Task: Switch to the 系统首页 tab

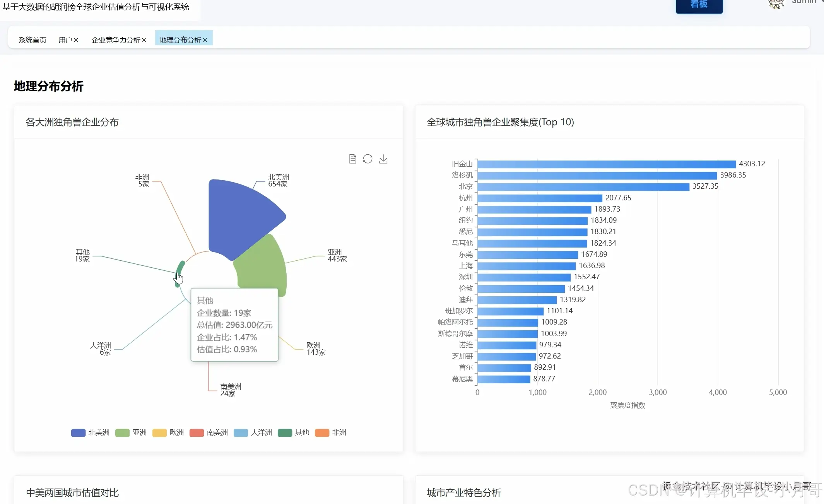Action: tap(32, 40)
